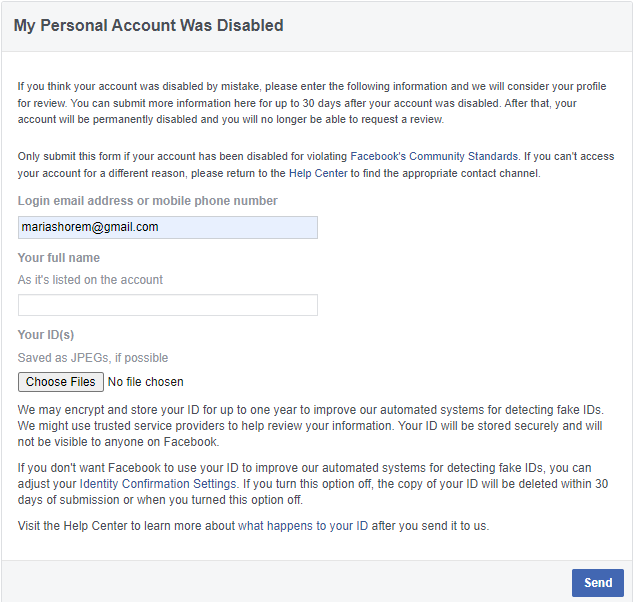Click the 'If you don't want Facebook' paragraph
Image resolution: width=633 pixels, height=602 pixels.
(313, 484)
